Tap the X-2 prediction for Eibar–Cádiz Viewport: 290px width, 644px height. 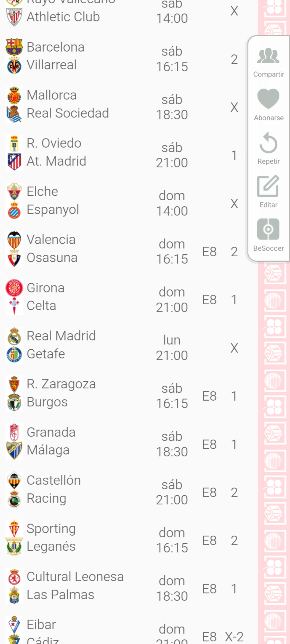pyautogui.click(x=234, y=636)
